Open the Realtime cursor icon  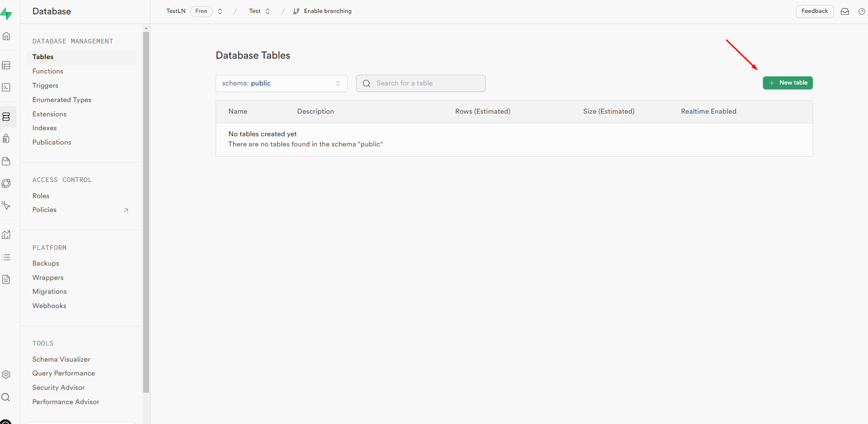point(6,205)
